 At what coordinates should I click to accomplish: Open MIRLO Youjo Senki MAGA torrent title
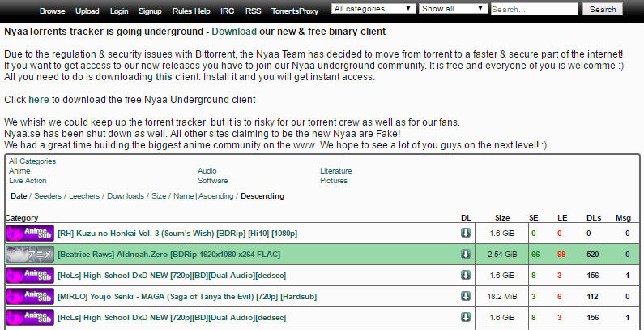[x=187, y=296]
